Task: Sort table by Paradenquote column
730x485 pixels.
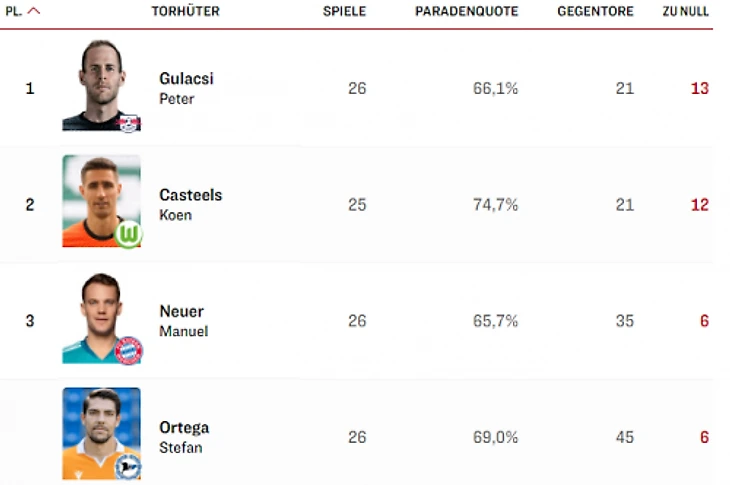Action: point(466,12)
